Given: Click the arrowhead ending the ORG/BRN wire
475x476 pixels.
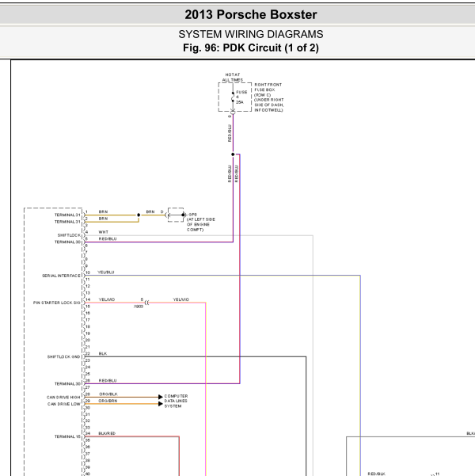Looking at the screenshot, I should (x=161, y=404).
